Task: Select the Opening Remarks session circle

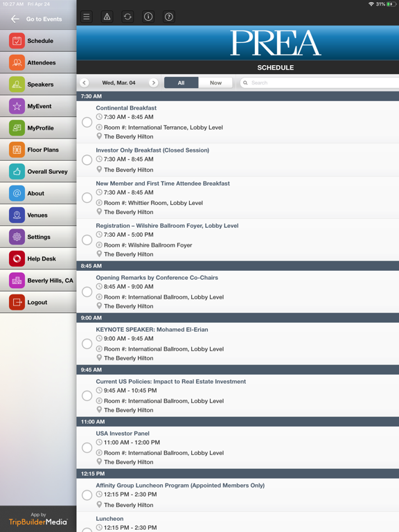Action: coord(87,292)
